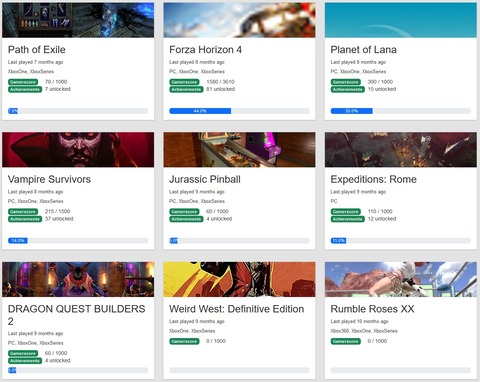This screenshot has width=480, height=382.
Task: Open the Planet of Lana banner image
Action: pyautogui.click(x=401, y=20)
